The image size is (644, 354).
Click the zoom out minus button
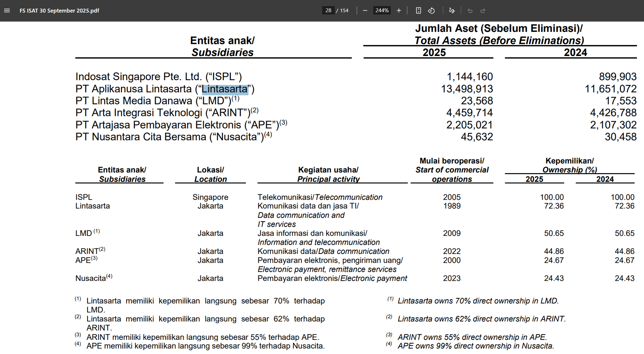tap(365, 10)
